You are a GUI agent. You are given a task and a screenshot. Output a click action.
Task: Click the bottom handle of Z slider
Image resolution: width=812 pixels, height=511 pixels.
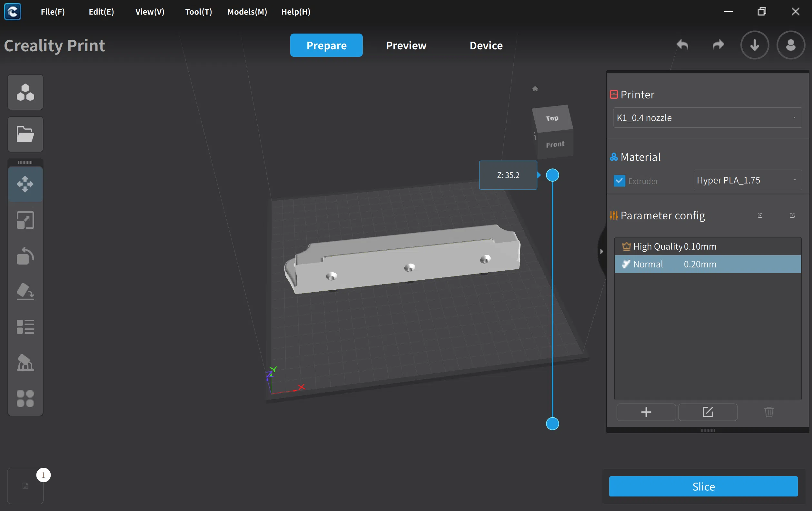(x=552, y=424)
